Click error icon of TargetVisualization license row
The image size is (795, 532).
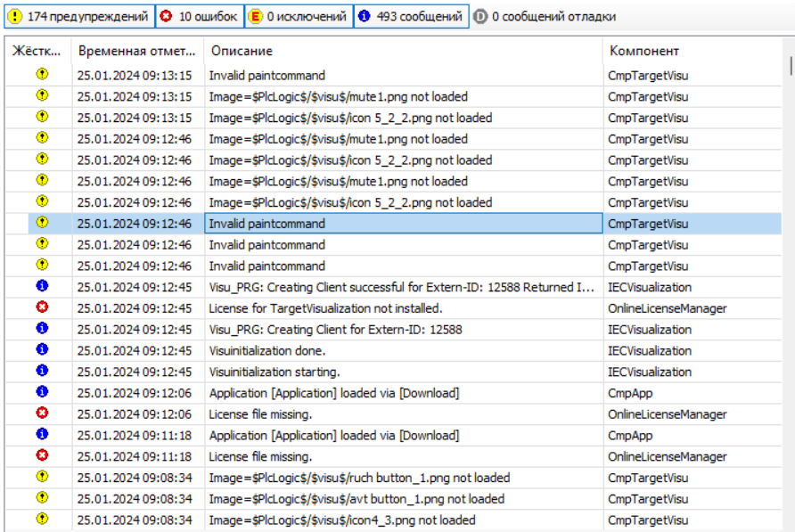click(42, 307)
